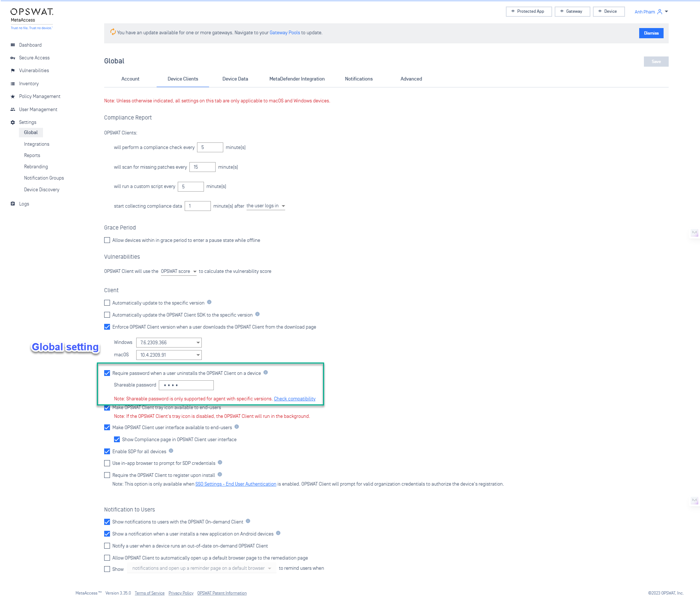Click info icon next to specific version update
This screenshot has height=604, width=700.
tap(209, 302)
